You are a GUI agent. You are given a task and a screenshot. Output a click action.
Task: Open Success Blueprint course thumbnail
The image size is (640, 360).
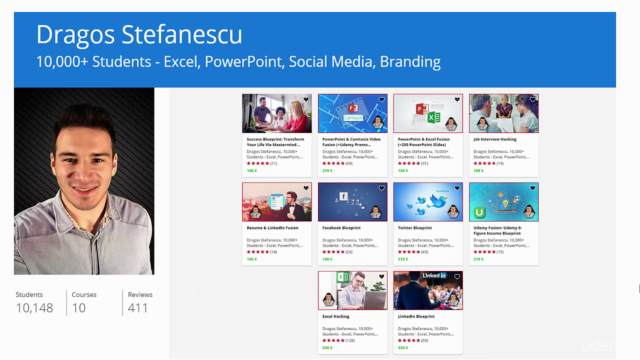277,113
